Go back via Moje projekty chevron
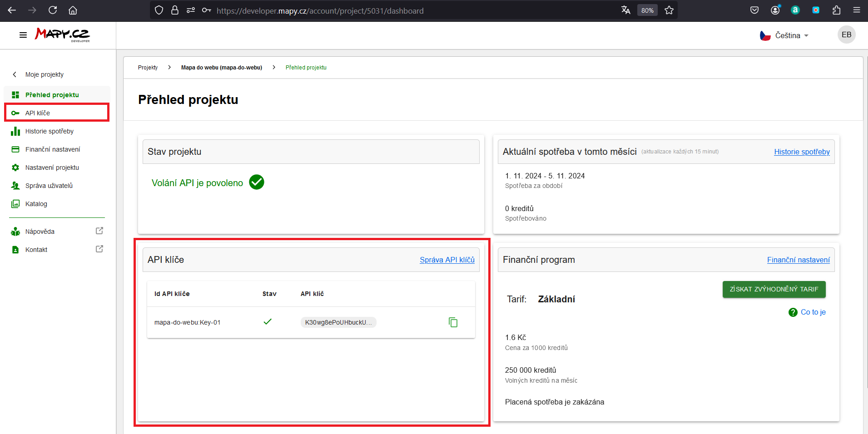 15,74
